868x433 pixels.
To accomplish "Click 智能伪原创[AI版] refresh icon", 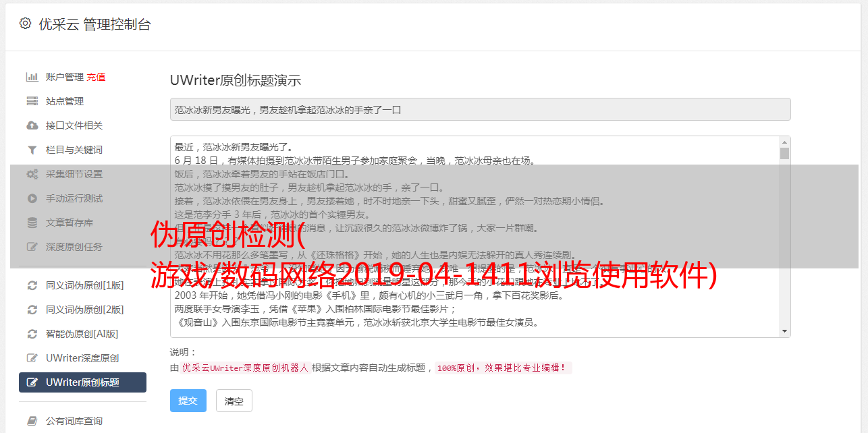I will [x=32, y=334].
